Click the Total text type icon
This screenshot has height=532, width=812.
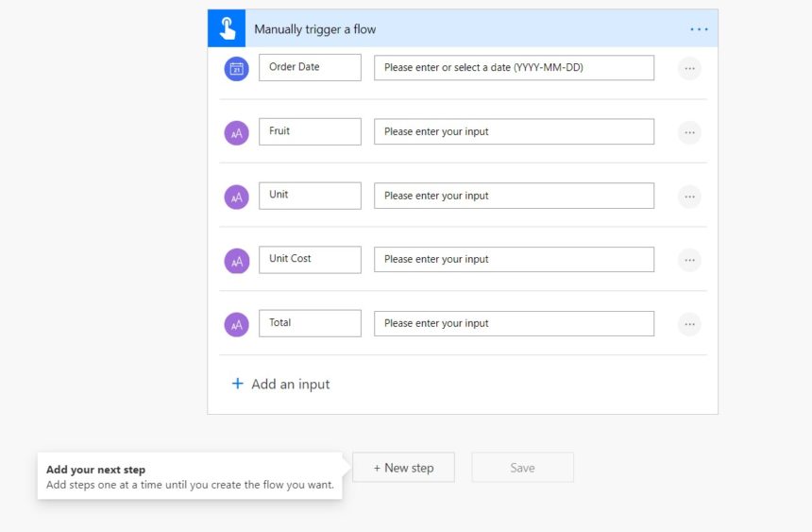point(237,325)
